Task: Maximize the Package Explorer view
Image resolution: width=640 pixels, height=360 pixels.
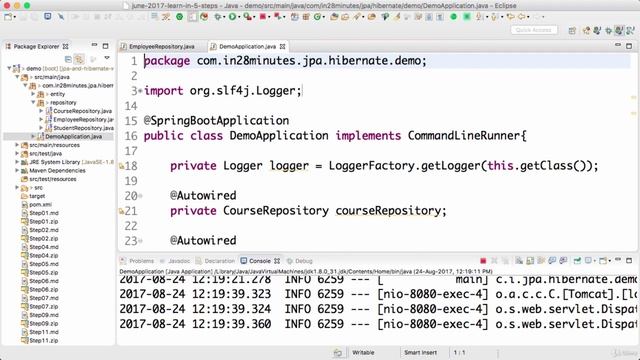Action: click(105, 46)
